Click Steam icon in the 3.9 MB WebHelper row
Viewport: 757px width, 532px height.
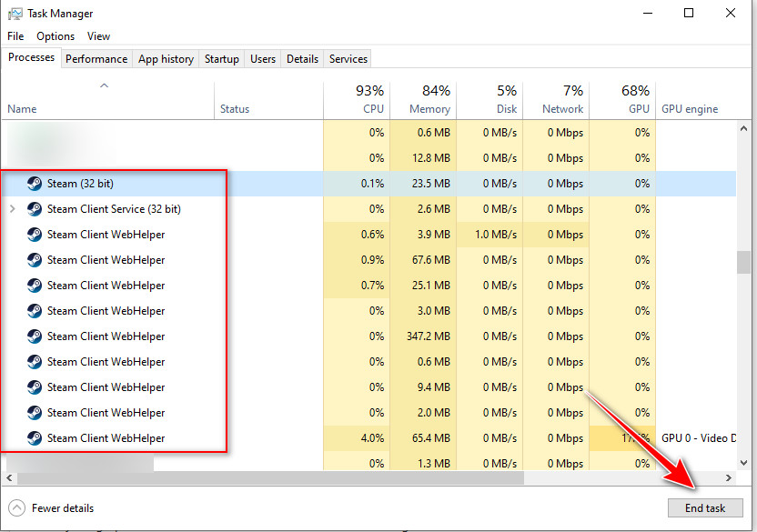tap(35, 235)
